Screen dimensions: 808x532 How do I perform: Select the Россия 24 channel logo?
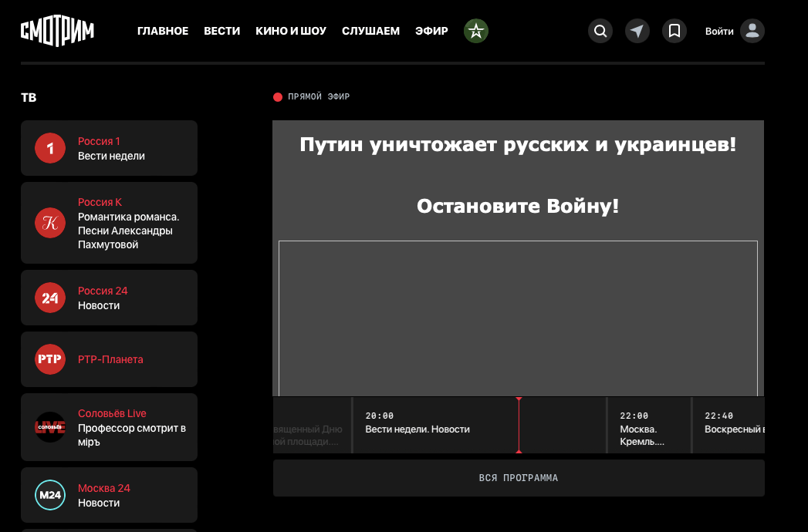coord(49,298)
